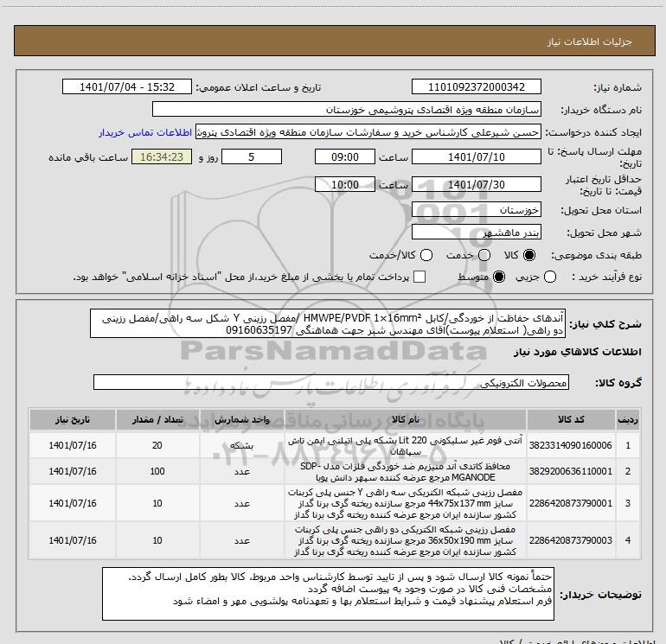The image size is (666, 644).
Task: Click buyer notes text area
Action: tap(328, 594)
